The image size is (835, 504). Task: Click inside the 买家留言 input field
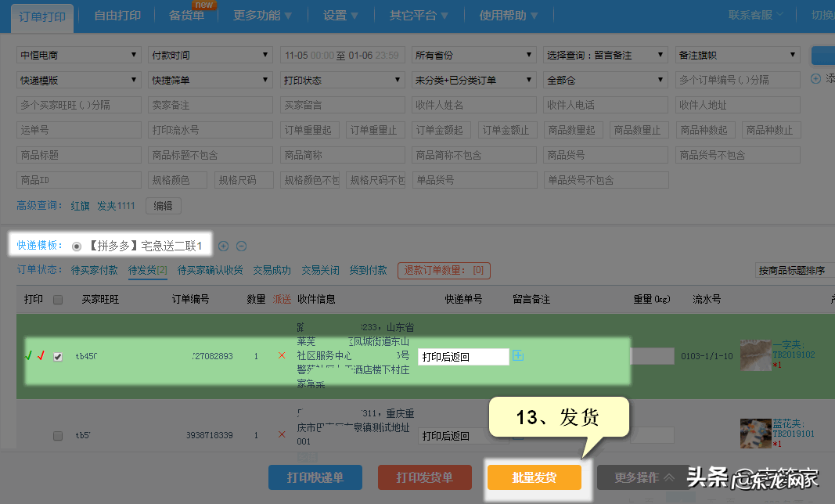pyautogui.click(x=342, y=105)
